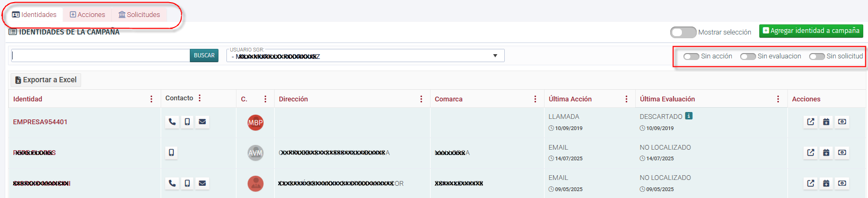This screenshot has width=868, height=198.
Task: Click the BUSCAR button
Action: point(204,55)
